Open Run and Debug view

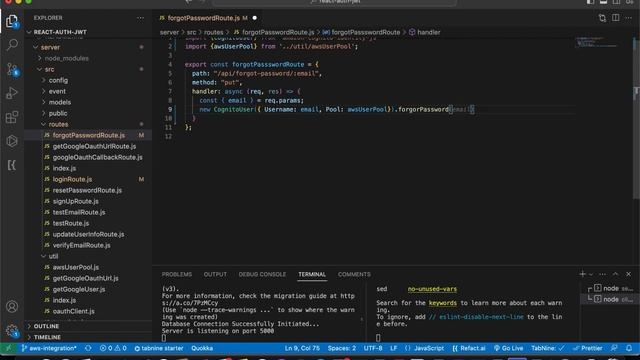click(12, 93)
